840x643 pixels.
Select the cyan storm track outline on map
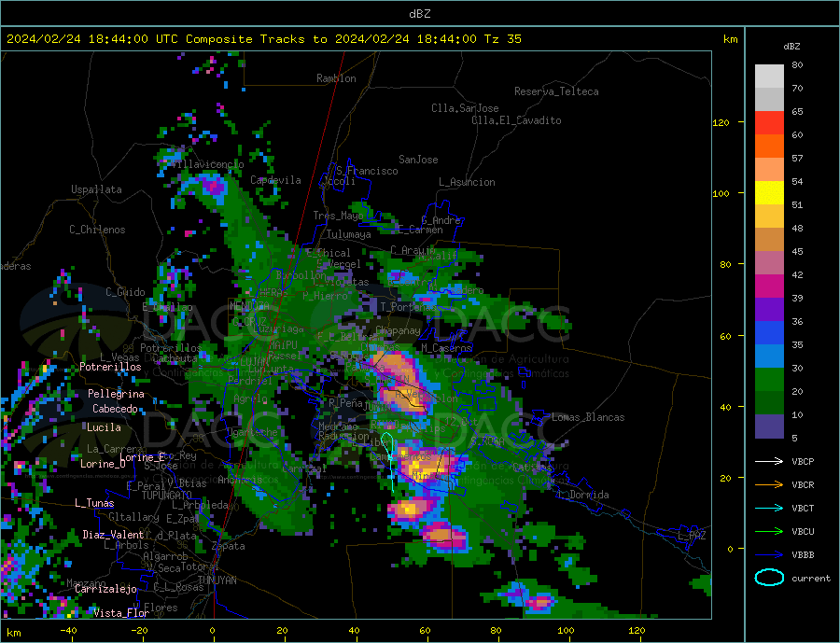tap(388, 461)
